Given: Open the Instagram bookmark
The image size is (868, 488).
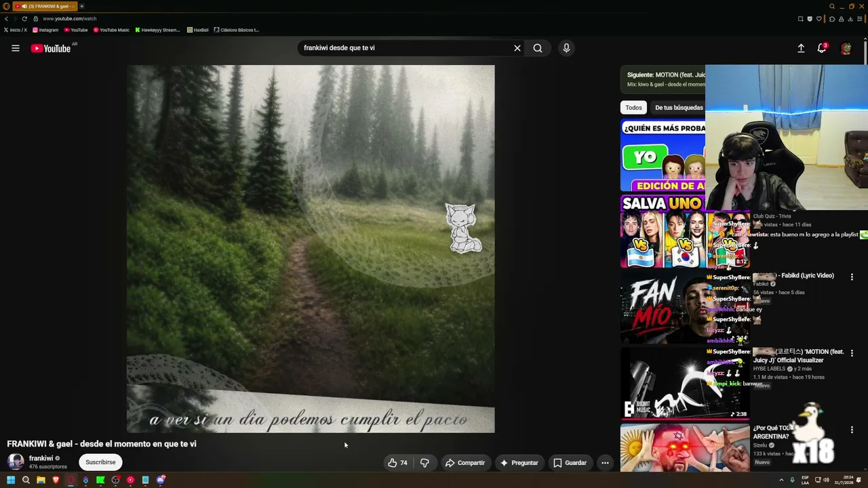Looking at the screenshot, I should [45, 30].
